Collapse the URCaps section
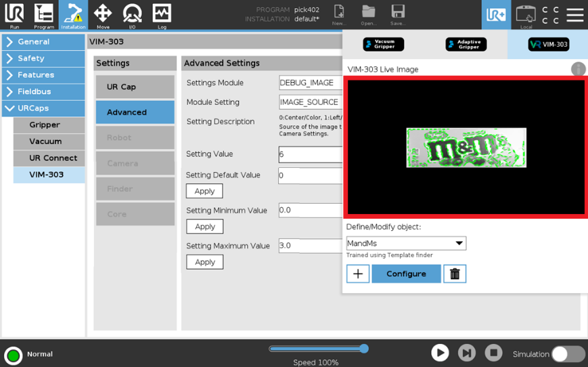This screenshot has width=588, height=367. tap(43, 108)
